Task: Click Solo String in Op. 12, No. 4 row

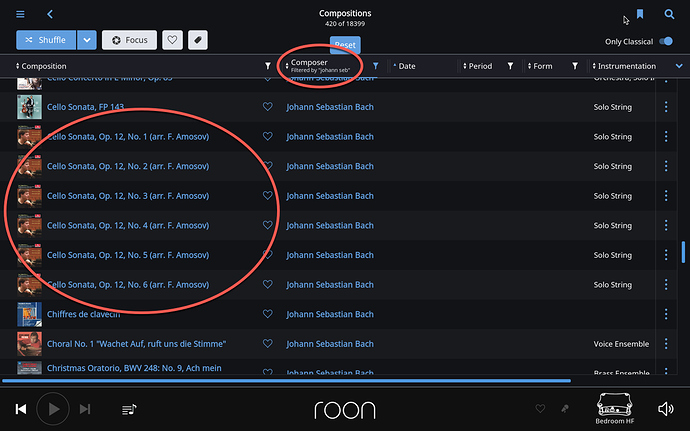Action: 613,225
